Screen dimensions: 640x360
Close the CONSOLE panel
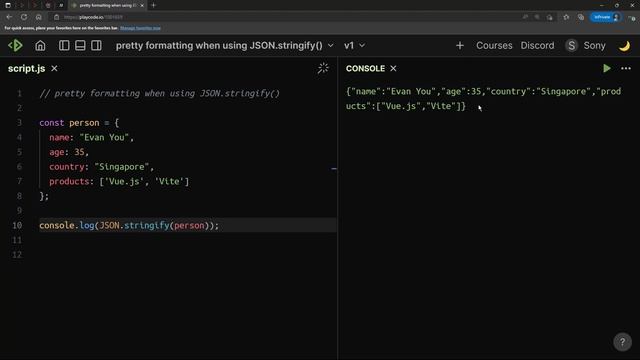(393, 68)
